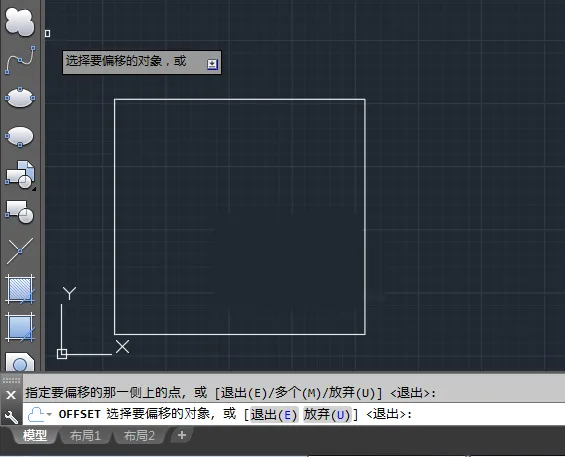
Task: Select the Elliptical Arc tool
Action: pyautogui.click(x=19, y=136)
